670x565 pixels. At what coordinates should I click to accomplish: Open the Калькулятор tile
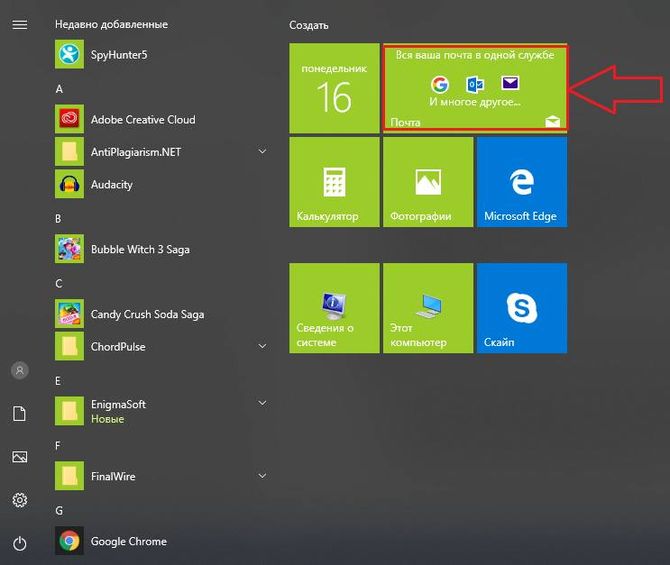334,183
